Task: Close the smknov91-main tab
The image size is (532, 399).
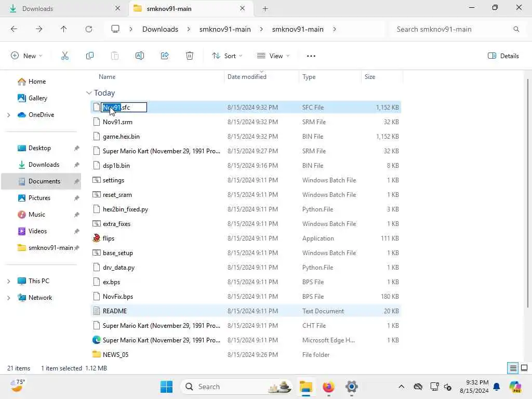Action: pyautogui.click(x=243, y=8)
